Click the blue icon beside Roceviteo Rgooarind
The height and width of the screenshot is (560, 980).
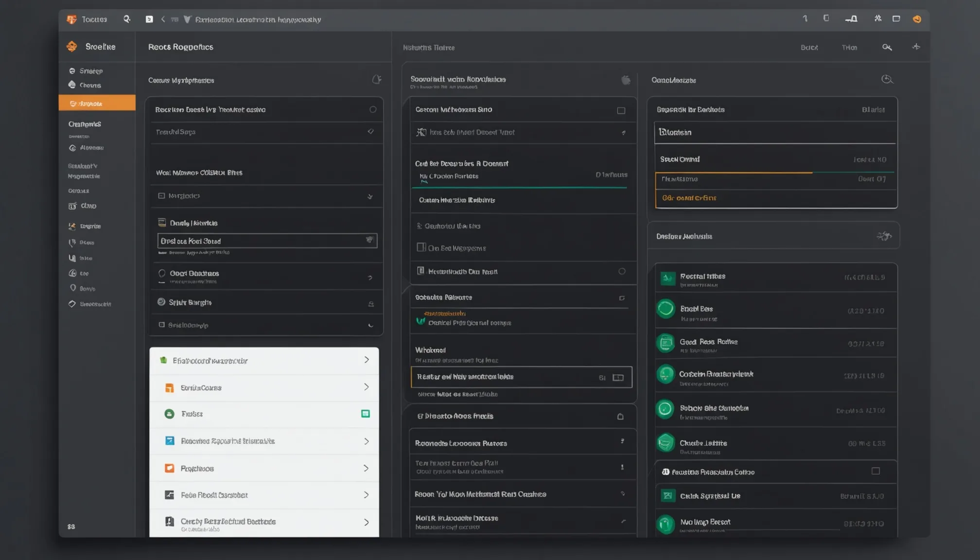169,441
